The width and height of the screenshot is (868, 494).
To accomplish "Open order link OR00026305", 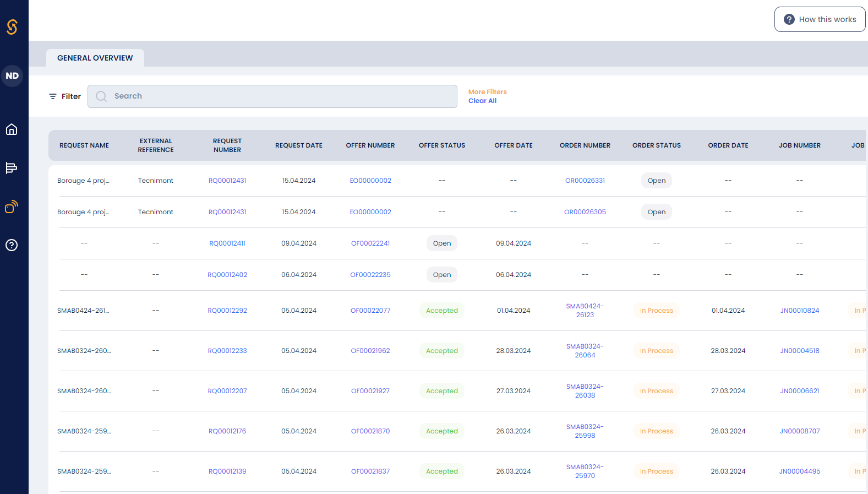I will tap(585, 212).
